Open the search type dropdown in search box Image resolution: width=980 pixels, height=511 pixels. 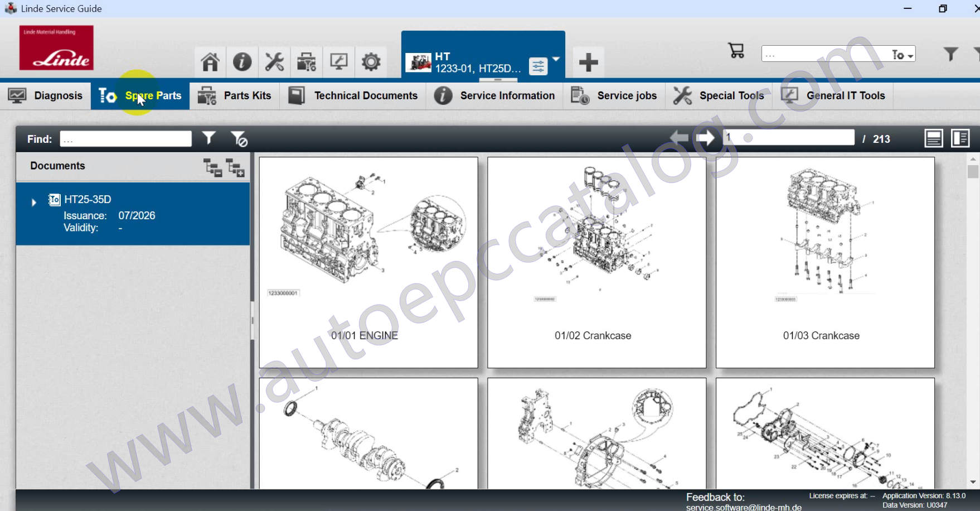click(x=903, y=55)
